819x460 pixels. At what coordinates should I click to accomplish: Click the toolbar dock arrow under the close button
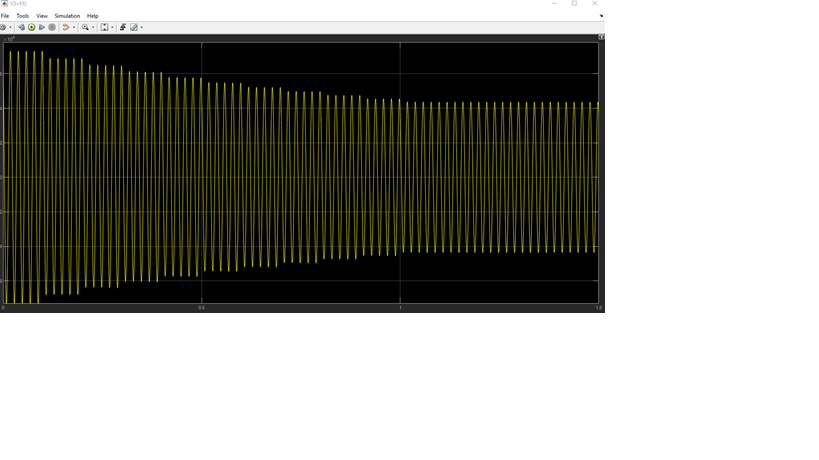pyautogui.click(x=602, y=16)
